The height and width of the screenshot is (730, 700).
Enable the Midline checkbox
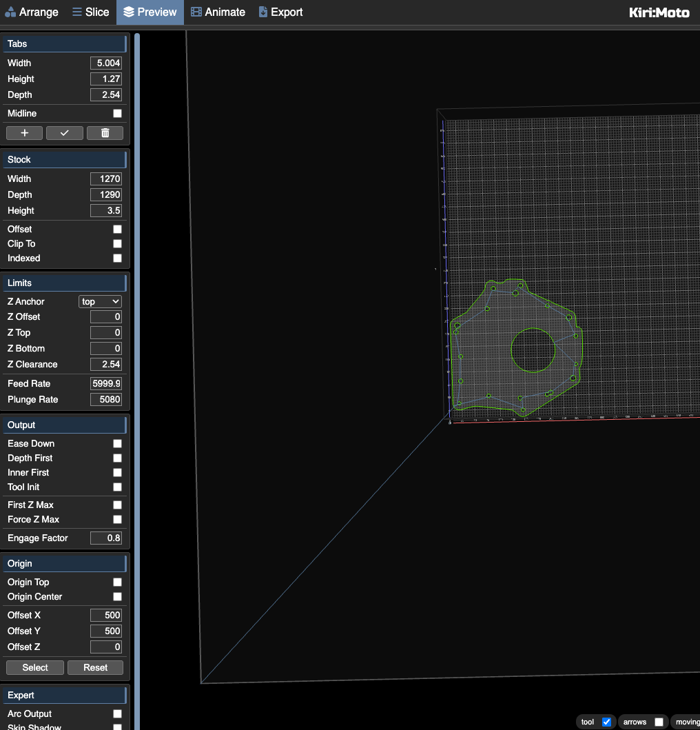[x=117, y=114]
